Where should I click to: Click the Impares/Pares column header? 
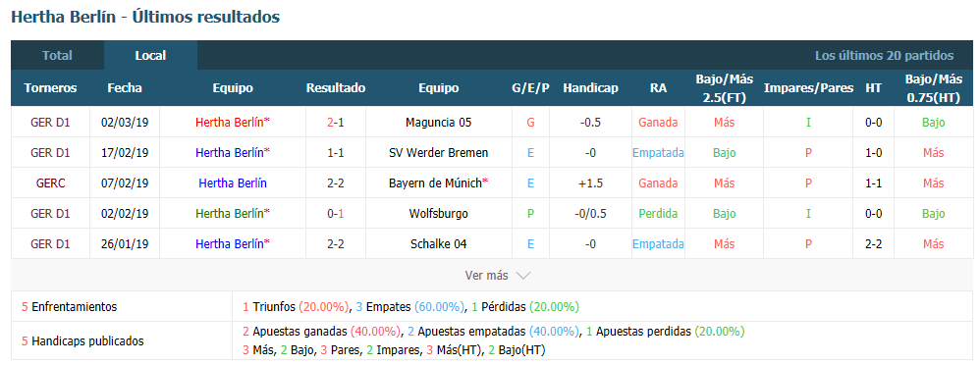pos(808,88)
